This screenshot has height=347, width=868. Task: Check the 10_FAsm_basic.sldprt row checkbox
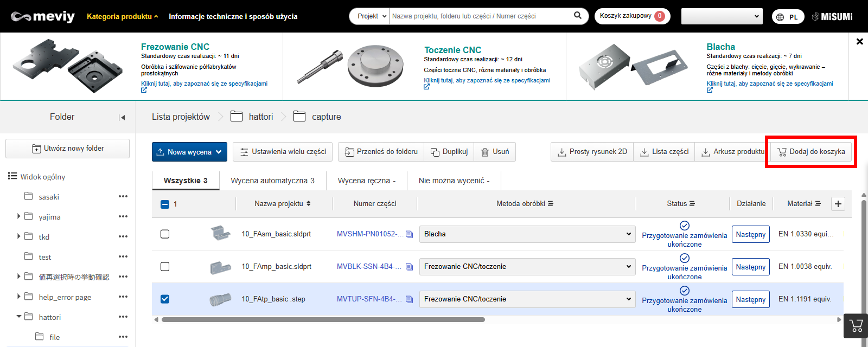click(165, 234)
